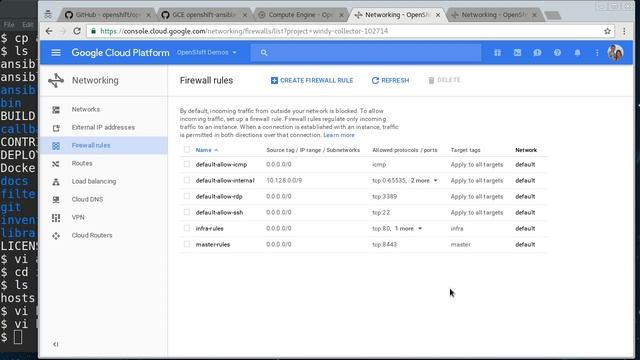
Task: Switch to the GCE openshift-ansible tab
Action: (x=204, y=15)
